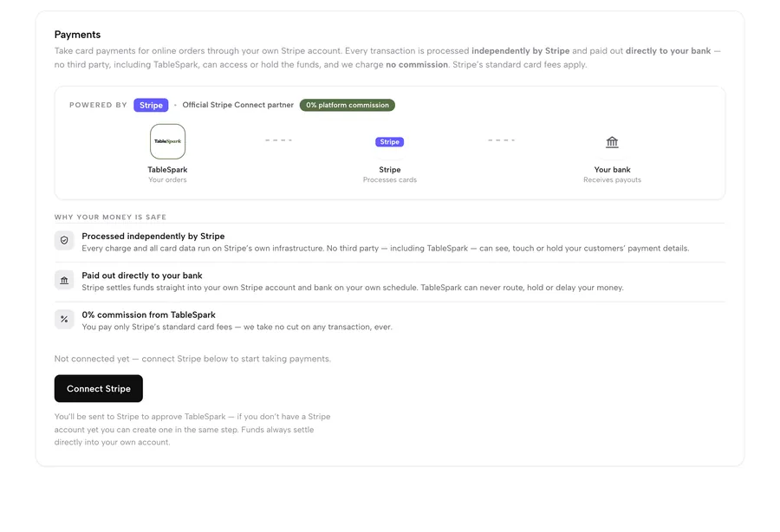The height and width of the screenshot is (532, 780).
Task: Click the bank icon above Your bank
Action: [x=612, y=142]
